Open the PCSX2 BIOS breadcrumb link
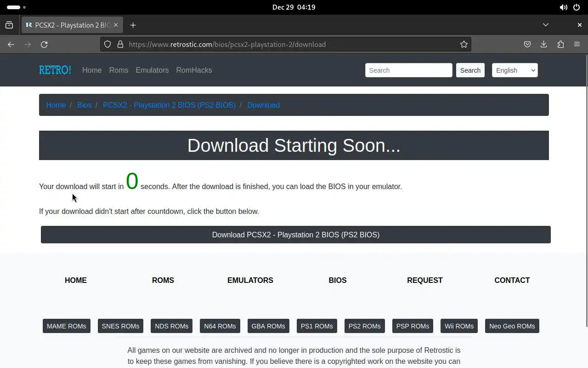588x368 pixels. tap(169, 105)
